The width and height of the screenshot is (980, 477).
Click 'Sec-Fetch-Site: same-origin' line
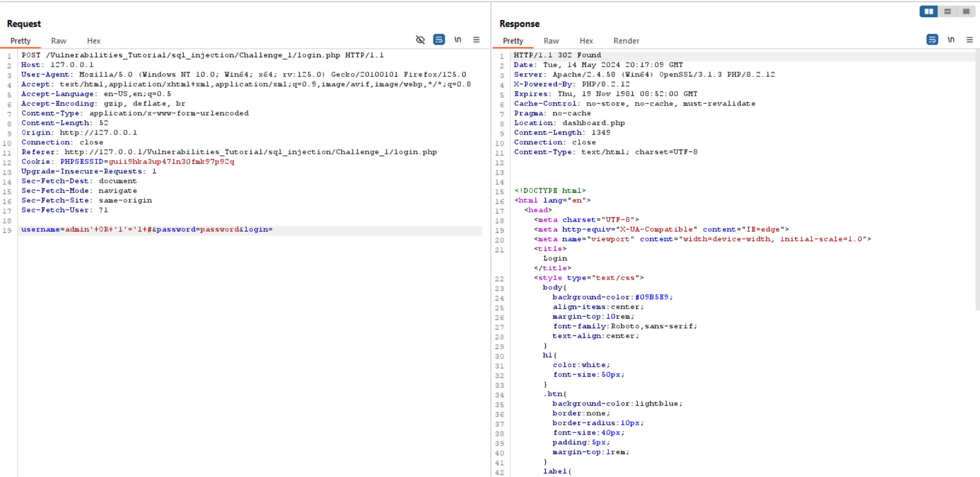(x=87, y=200)
